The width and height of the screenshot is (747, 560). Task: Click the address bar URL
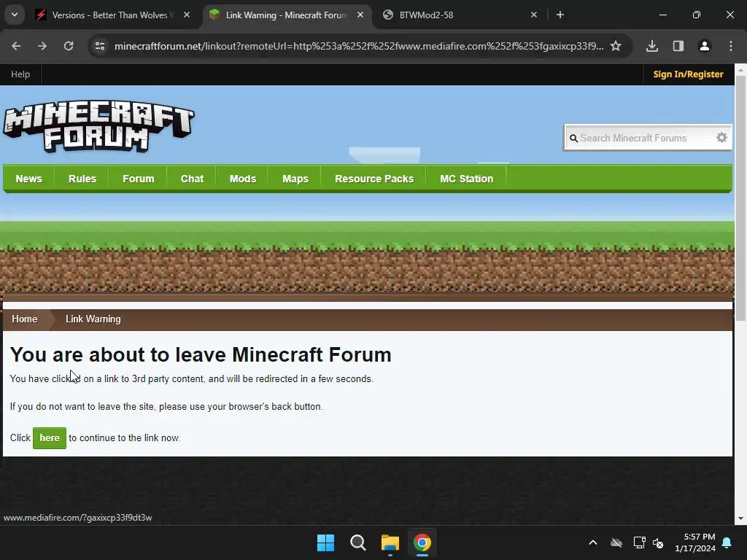359,46
